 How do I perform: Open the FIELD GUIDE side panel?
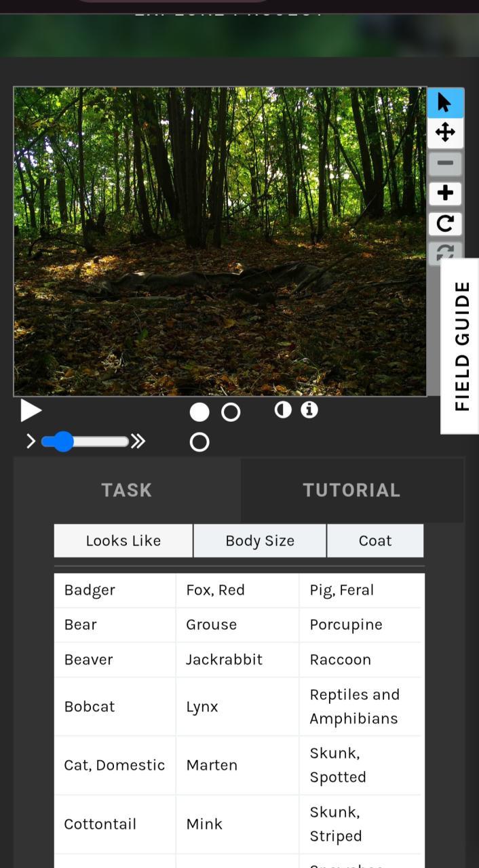461,346
